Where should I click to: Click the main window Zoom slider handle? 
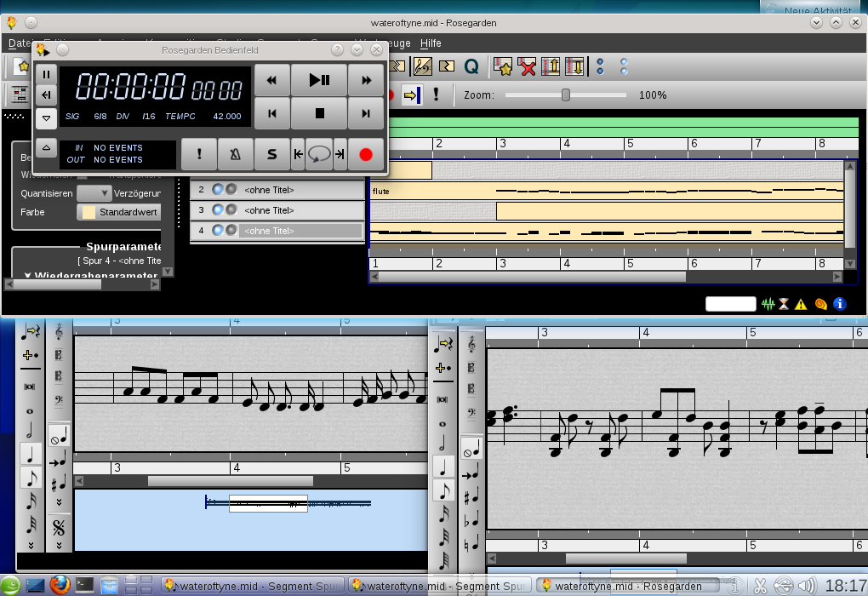[566, 95]
